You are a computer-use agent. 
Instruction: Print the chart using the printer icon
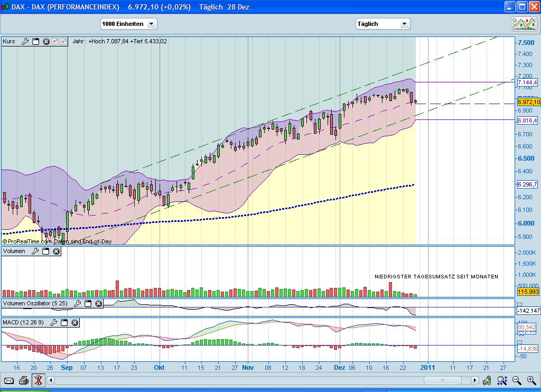click(24, 381)
